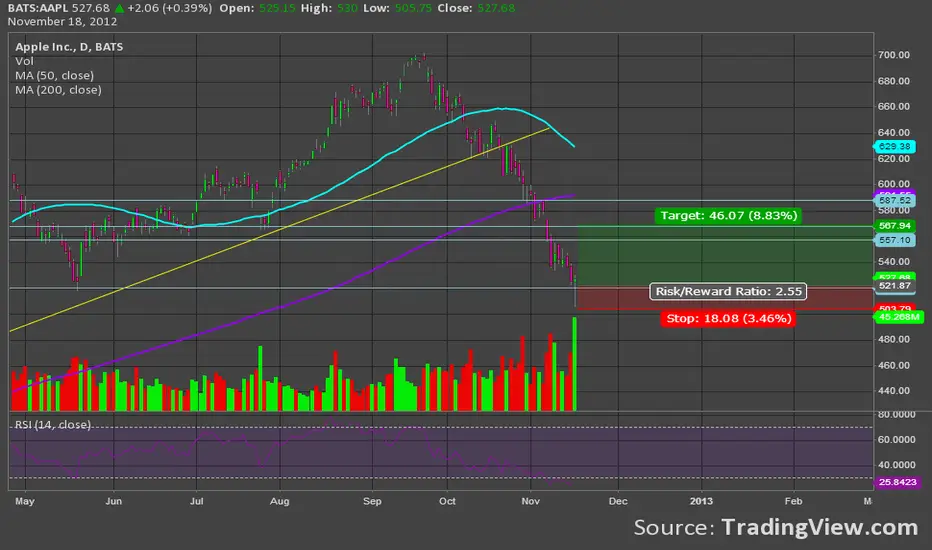Open the TradingView.com source link

[x=820, y=527]
